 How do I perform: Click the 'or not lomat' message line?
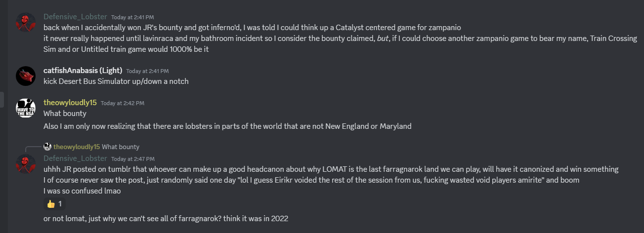click(166, 218)
